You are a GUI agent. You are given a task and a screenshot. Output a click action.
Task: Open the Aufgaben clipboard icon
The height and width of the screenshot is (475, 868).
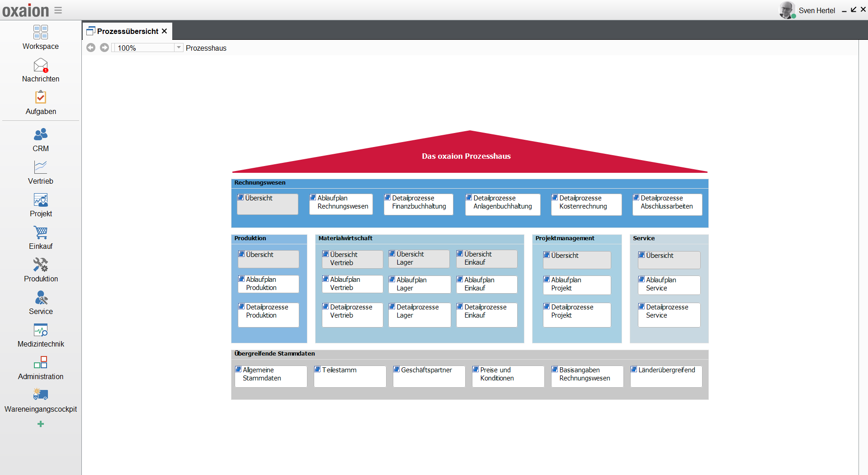[x=41, y=98]
